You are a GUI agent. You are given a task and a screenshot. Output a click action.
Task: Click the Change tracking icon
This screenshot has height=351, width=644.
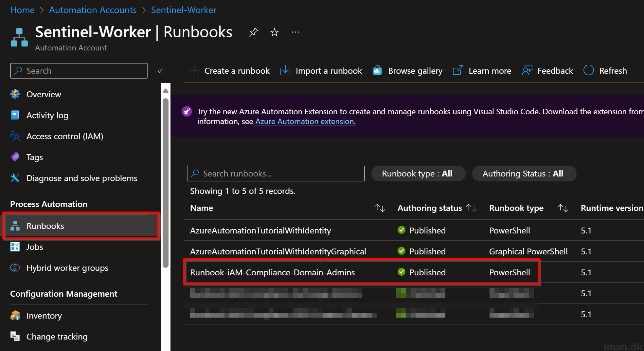(15, 337)
